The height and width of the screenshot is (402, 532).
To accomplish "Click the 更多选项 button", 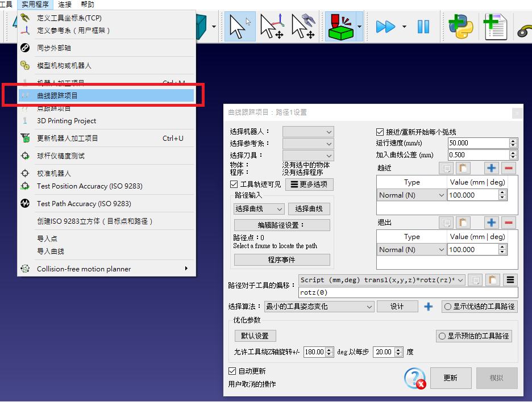I will pos(309,185).
